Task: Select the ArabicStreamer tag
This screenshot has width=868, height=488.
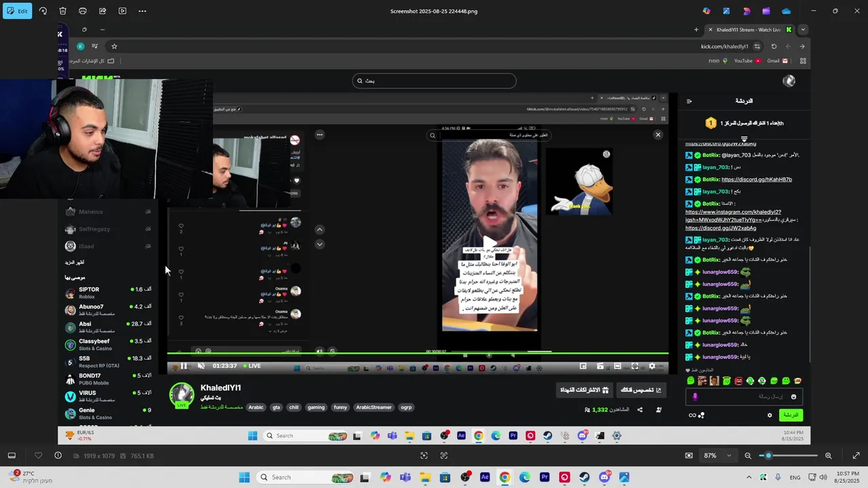Action: coord(374,407)
